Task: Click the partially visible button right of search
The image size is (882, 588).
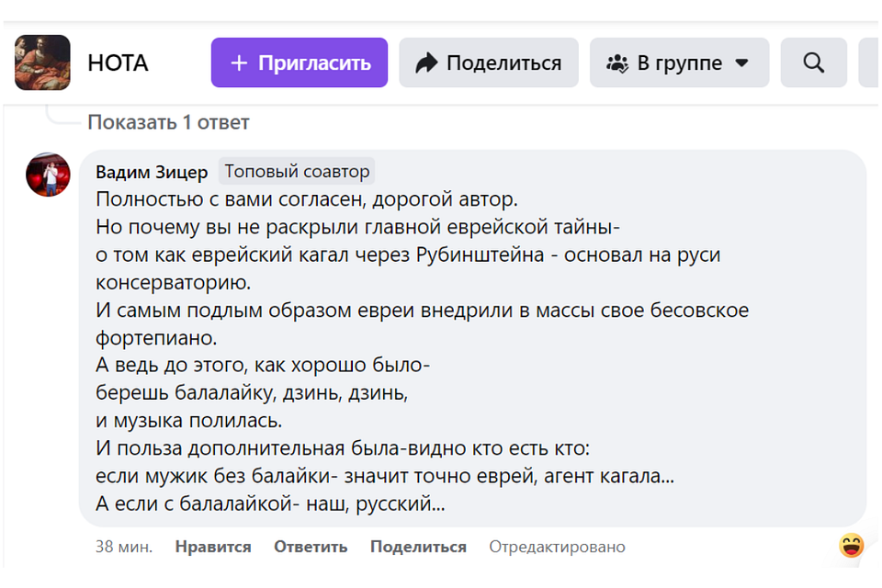Action: point(869,62)
